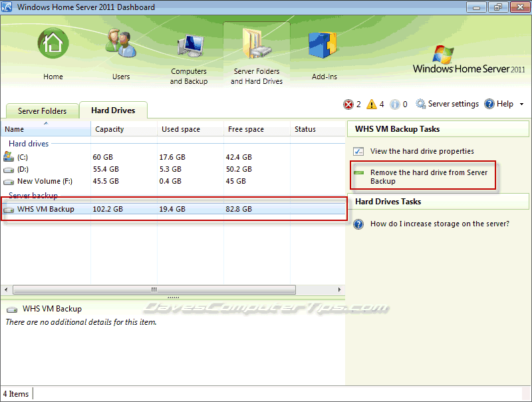Open Server settings link
Screen dimensions: 532x402
pyautogui.click(x=454, y=104)
